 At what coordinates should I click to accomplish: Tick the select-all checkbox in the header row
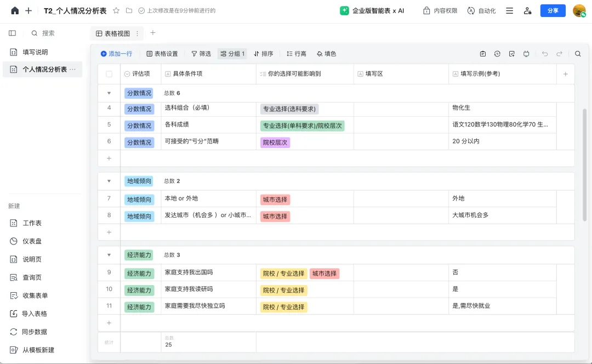[x=109, y=74]
